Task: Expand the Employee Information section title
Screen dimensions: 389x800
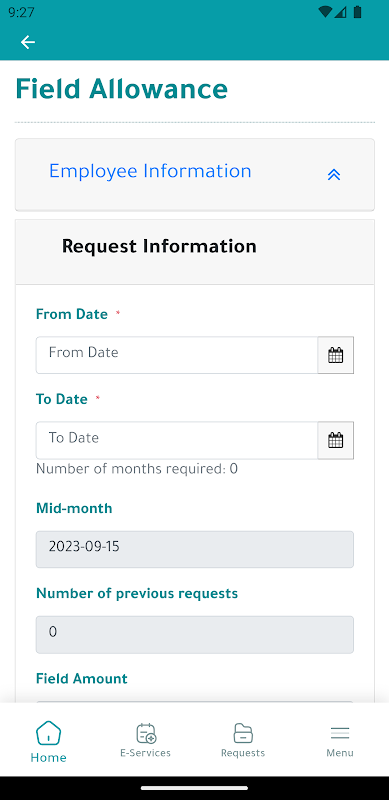Action: pos(150,171)
